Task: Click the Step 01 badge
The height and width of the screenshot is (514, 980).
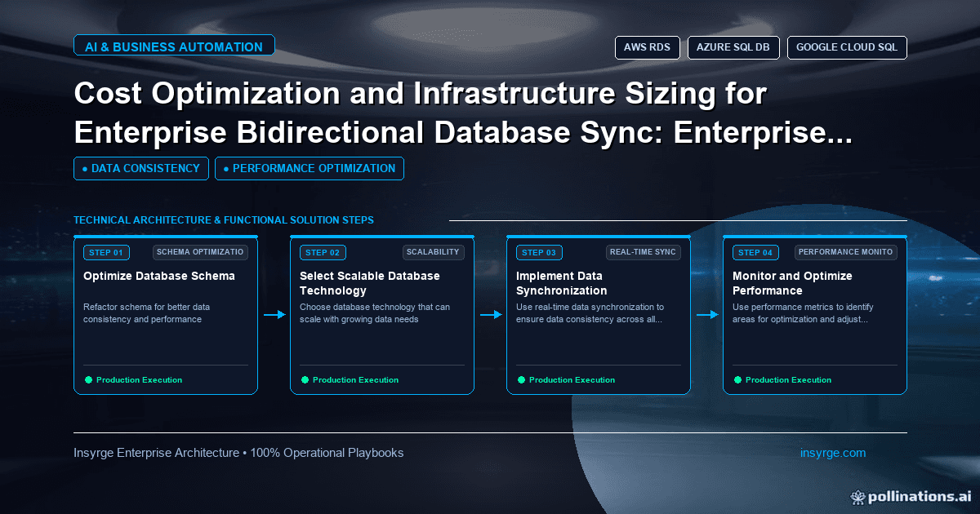Action: pos(106,252)
